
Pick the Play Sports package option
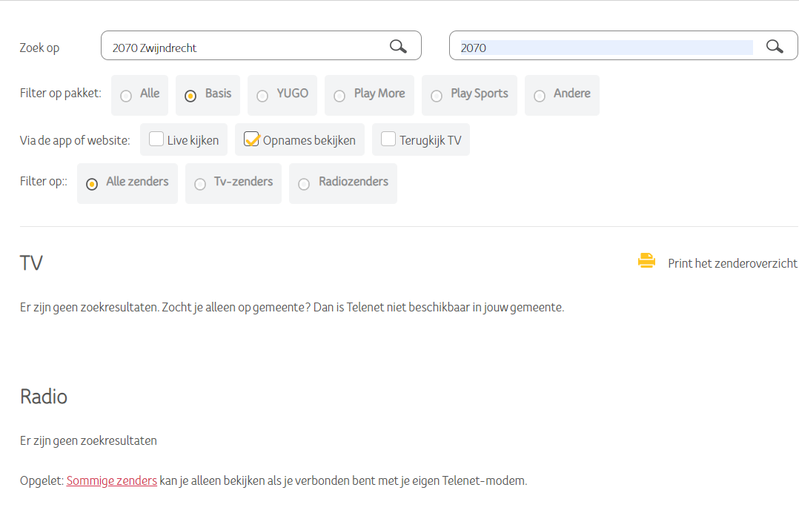point(436,96)
